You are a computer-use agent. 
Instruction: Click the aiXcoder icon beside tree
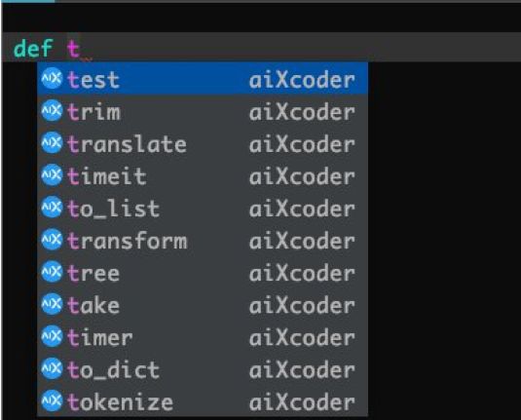click(52, 272)
